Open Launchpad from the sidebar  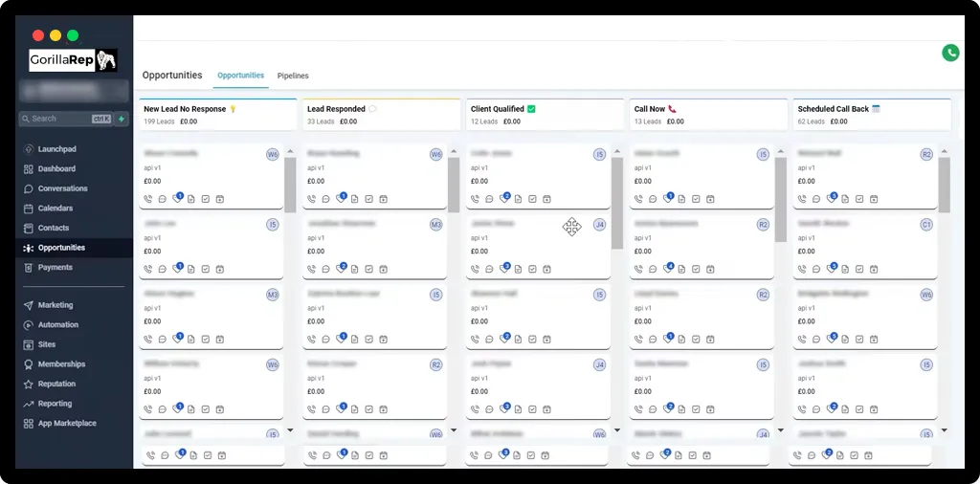56,149
